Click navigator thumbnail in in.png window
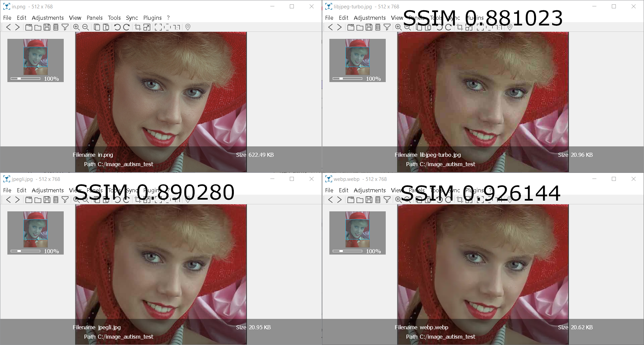 [x=36, y=57]
